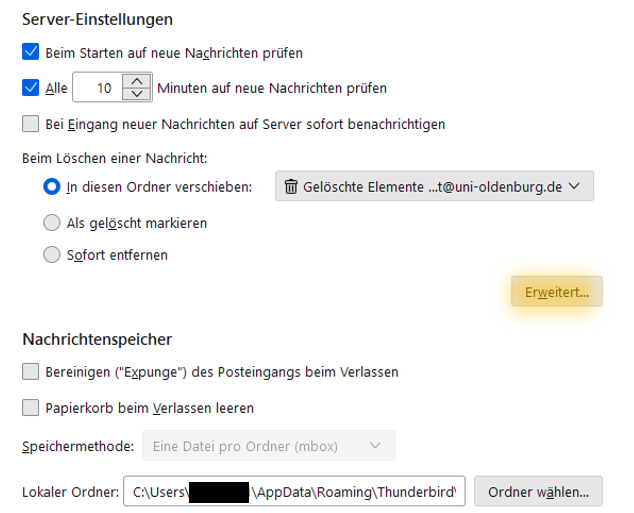This screenshot has width=634, height=513.
Task: Increase the check interval minutes with up arrow
Action: [x=136, y=81]
